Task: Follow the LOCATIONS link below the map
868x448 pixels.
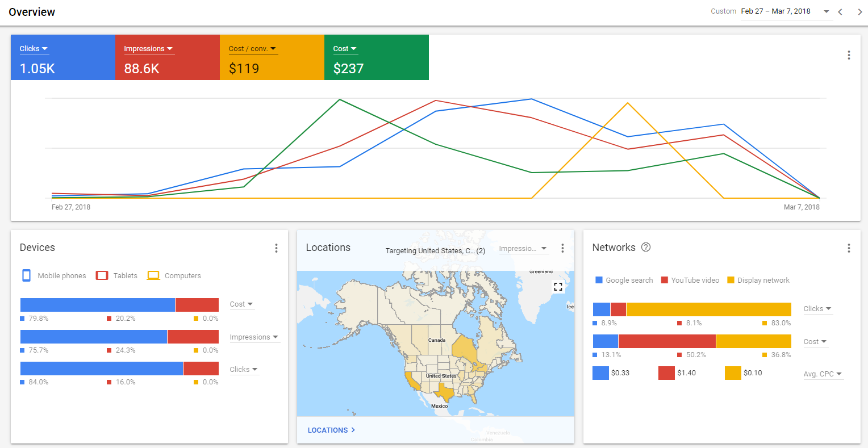Action: pyautogui.click(x=331, y=430)
